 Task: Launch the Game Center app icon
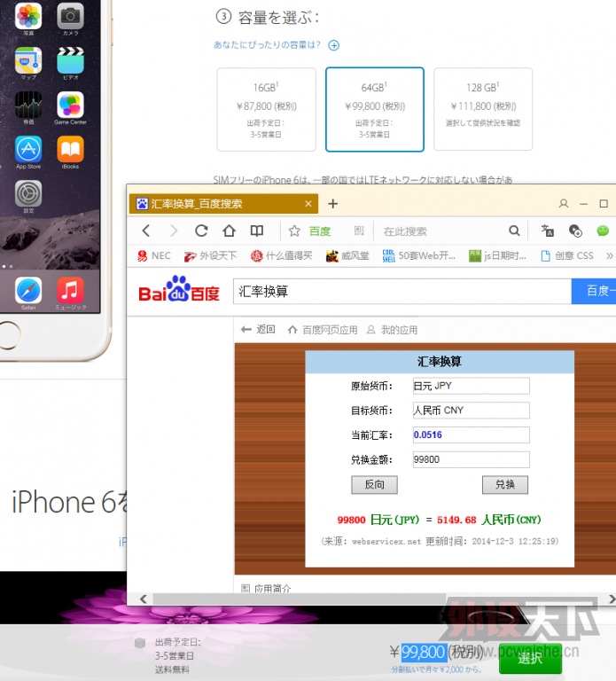(x=70, y=105)
